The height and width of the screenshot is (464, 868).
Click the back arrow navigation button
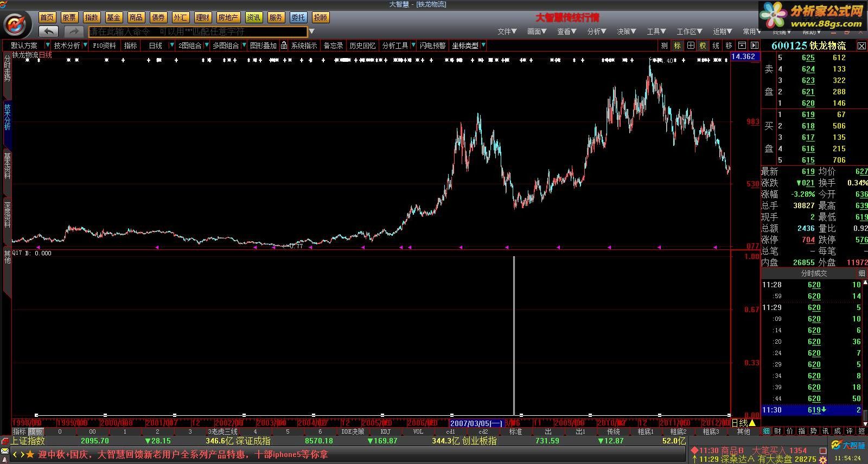pos(49,31)
